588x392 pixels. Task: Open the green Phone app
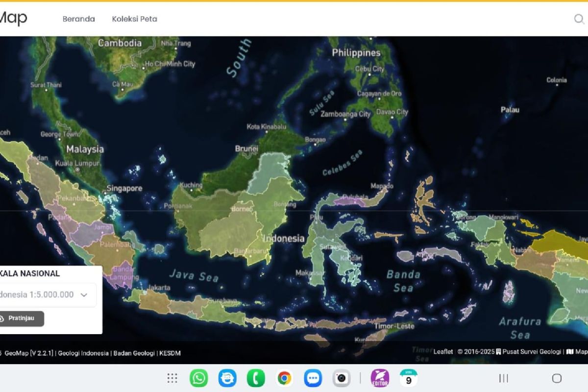click(x=255, y=378)
